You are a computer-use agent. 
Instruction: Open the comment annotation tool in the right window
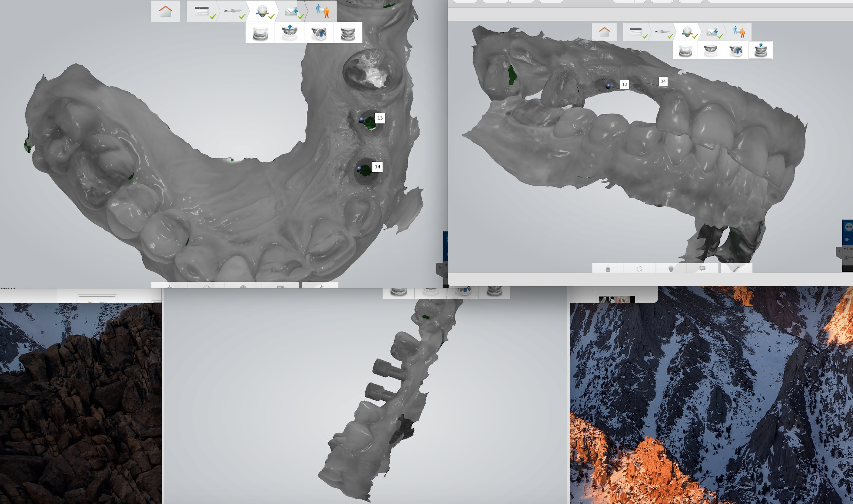702,269
